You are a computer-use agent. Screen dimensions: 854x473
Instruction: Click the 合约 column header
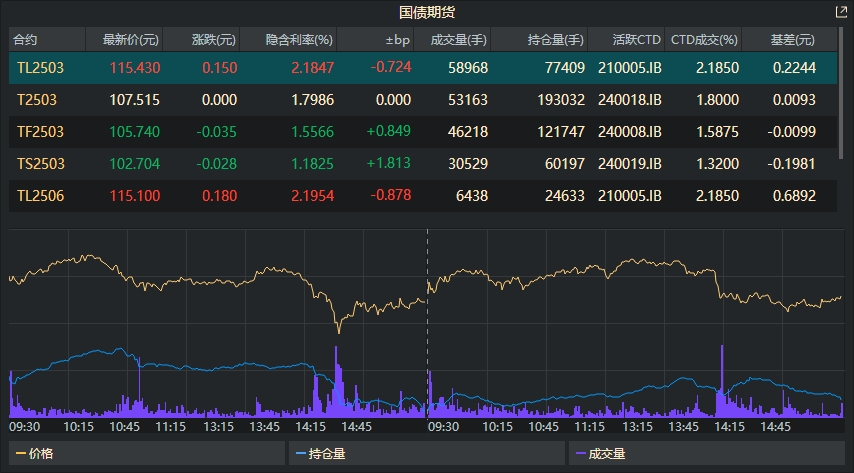pyautogui.click(x=25, y=40)
